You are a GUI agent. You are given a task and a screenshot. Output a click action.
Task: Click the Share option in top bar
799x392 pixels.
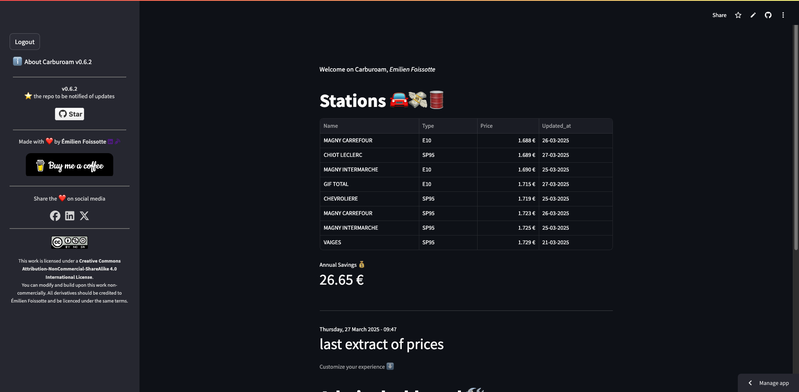[719, 15]
